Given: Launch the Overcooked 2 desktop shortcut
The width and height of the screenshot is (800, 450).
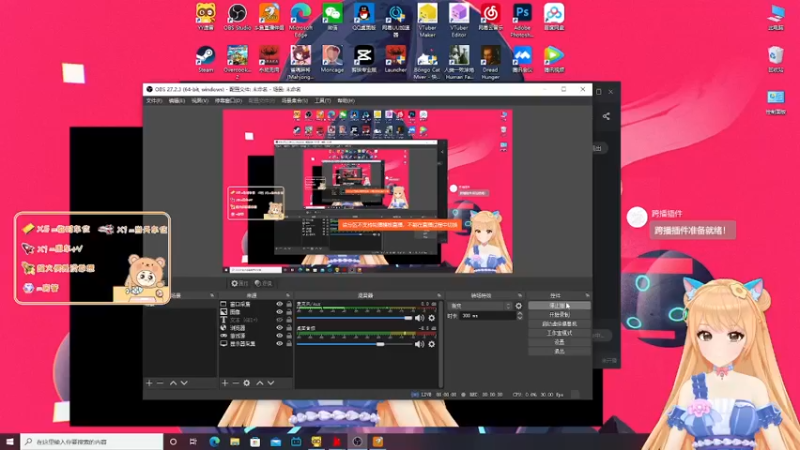Looking at the screenshot, I should pyautogui.click(x=237, y=62).
